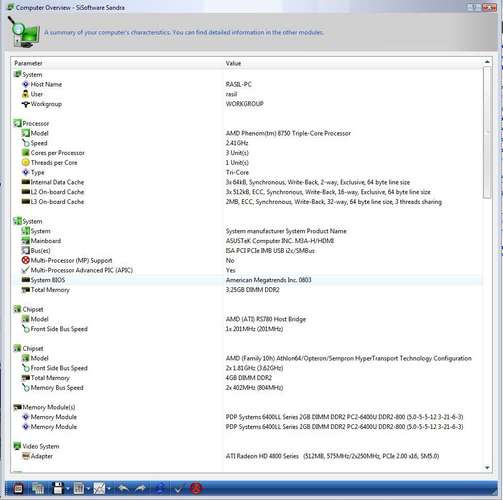Click the magnifier computer icon in header
This screenshot has width=503, height=500.
click(23, 32)
